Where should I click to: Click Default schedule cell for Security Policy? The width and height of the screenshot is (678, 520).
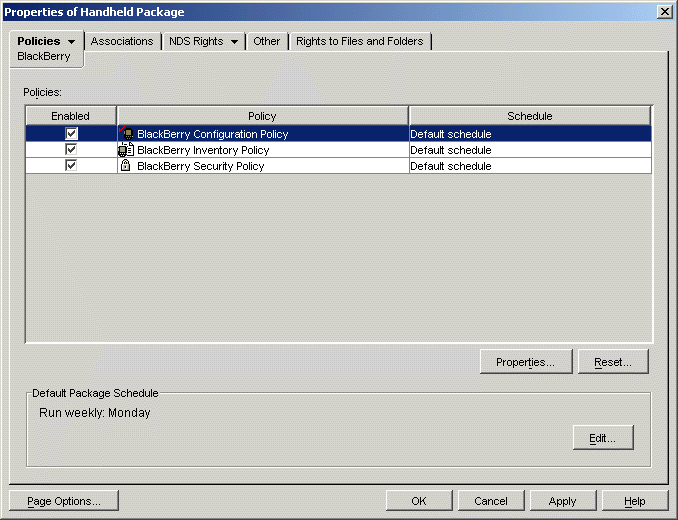tap(530, 166)
